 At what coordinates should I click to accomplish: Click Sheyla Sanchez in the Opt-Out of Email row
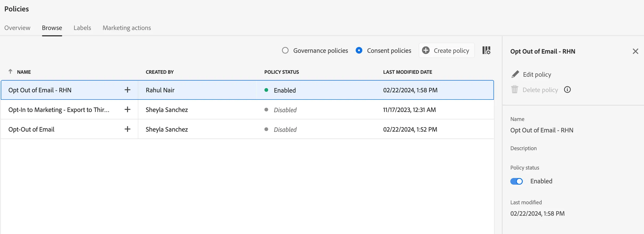click(167, 129)
